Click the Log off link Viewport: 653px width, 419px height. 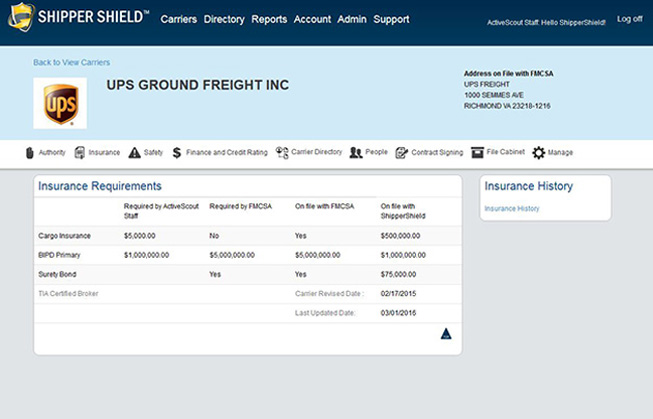(630, 19)
